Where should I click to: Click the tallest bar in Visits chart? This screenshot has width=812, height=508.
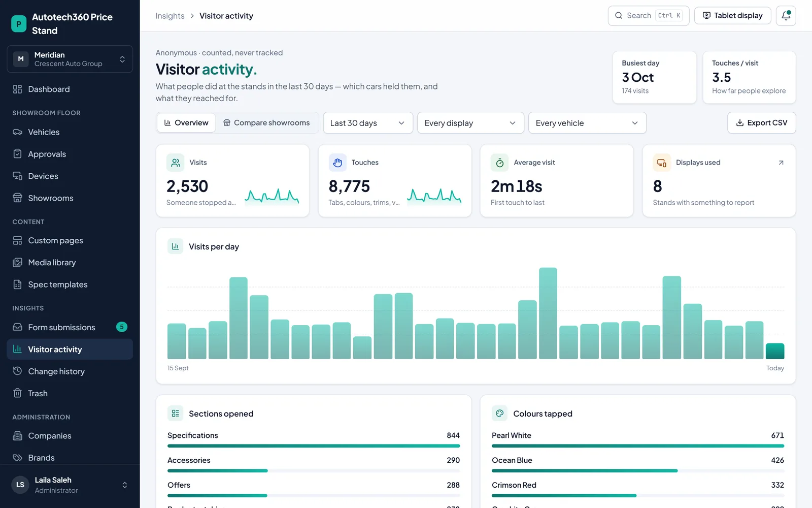coord(548,313)
